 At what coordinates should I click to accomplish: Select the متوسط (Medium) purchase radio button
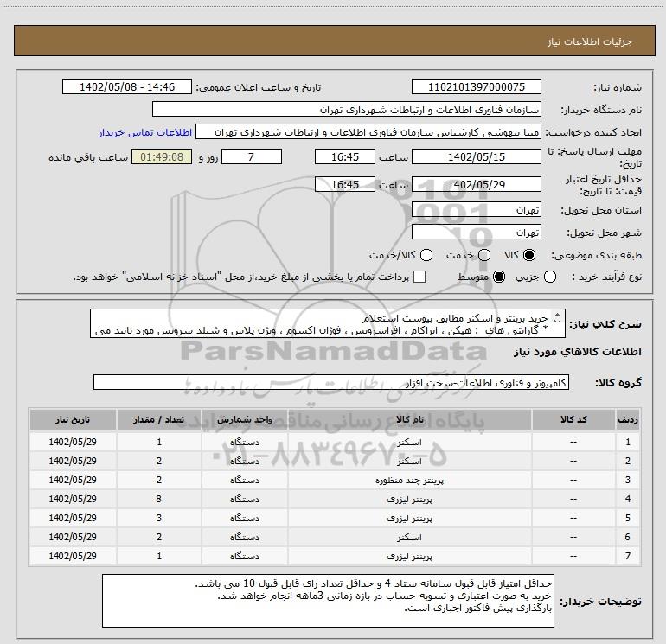[x=499, y=277]
